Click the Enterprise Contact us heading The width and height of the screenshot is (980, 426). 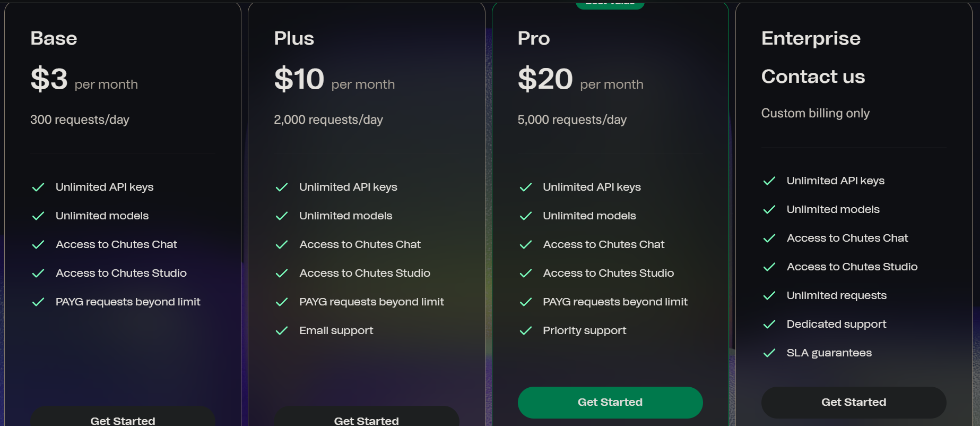coord(813,76)
